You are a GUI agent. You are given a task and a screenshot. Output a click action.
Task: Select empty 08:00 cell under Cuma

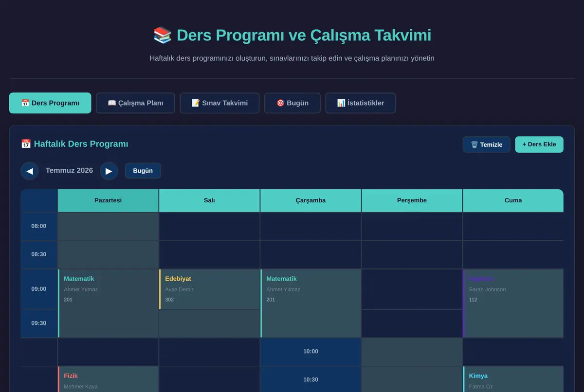[x=513, y=226]
